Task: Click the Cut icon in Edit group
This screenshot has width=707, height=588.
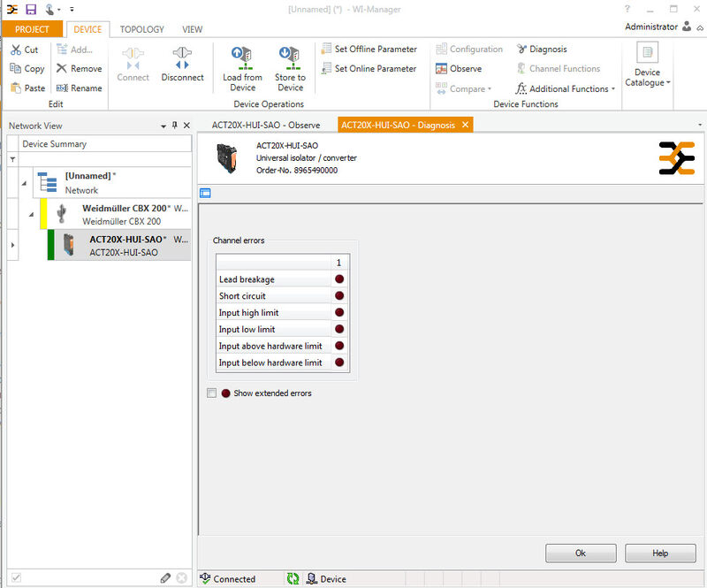Action: 16,50
